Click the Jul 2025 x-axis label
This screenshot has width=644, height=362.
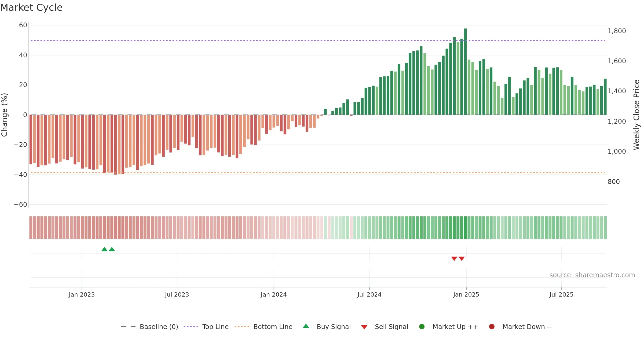point(561,295)
